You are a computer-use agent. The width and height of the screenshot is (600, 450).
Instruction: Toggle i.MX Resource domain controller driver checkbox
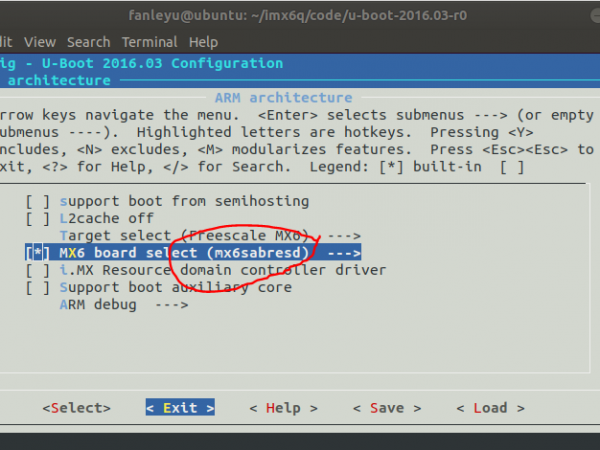tap(37, 270)
